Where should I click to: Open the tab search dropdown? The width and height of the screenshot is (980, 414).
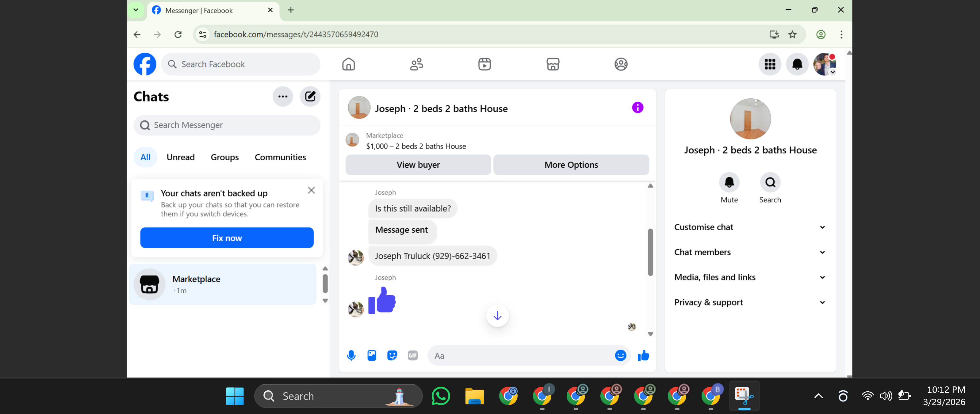pos(136,10)
